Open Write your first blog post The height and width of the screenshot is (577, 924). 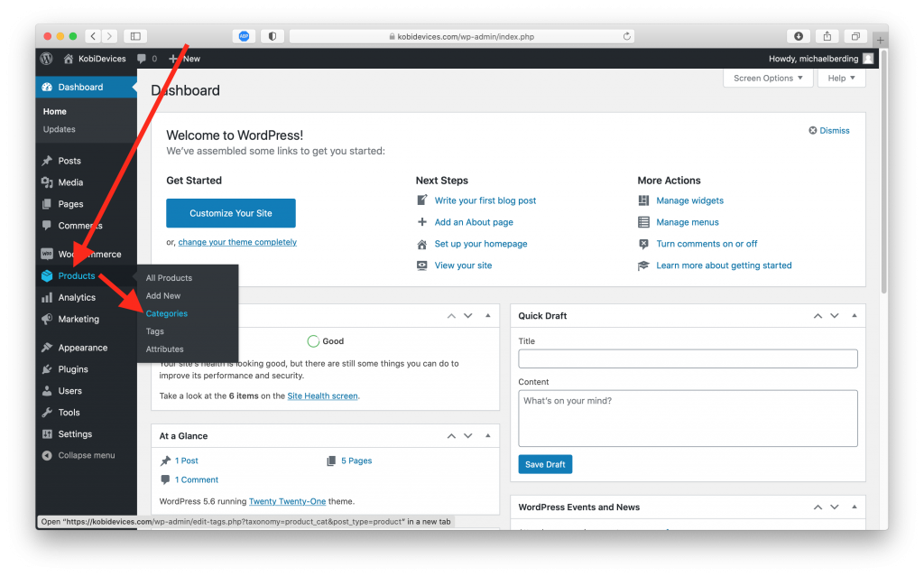coord(485,200)
